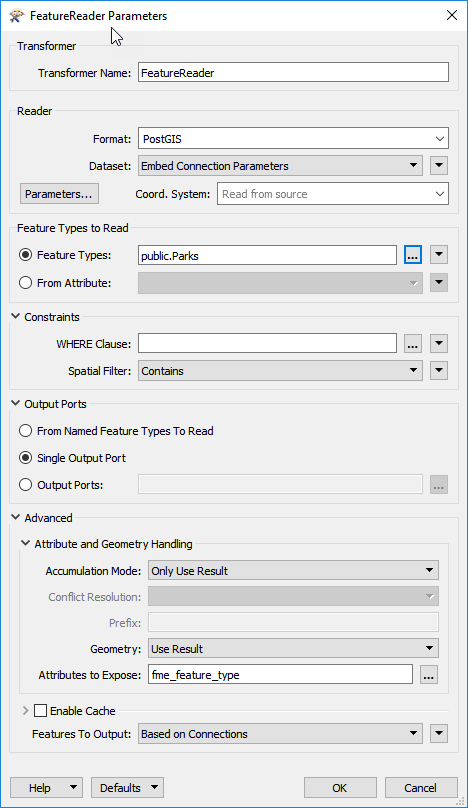This screenshot has width=468, height=808.
Task: Collapse the Advanced section
Action: [16, 517]
